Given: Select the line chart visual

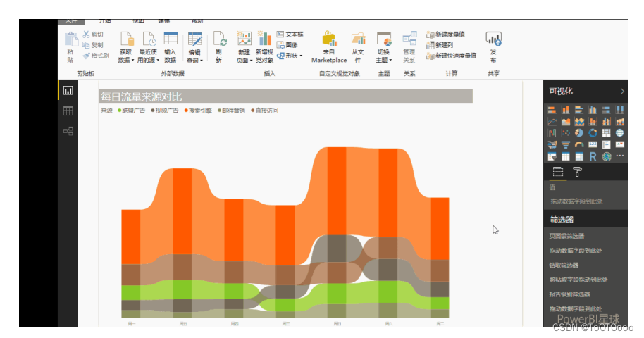Looking at the screenshot, I should point(552,122).
